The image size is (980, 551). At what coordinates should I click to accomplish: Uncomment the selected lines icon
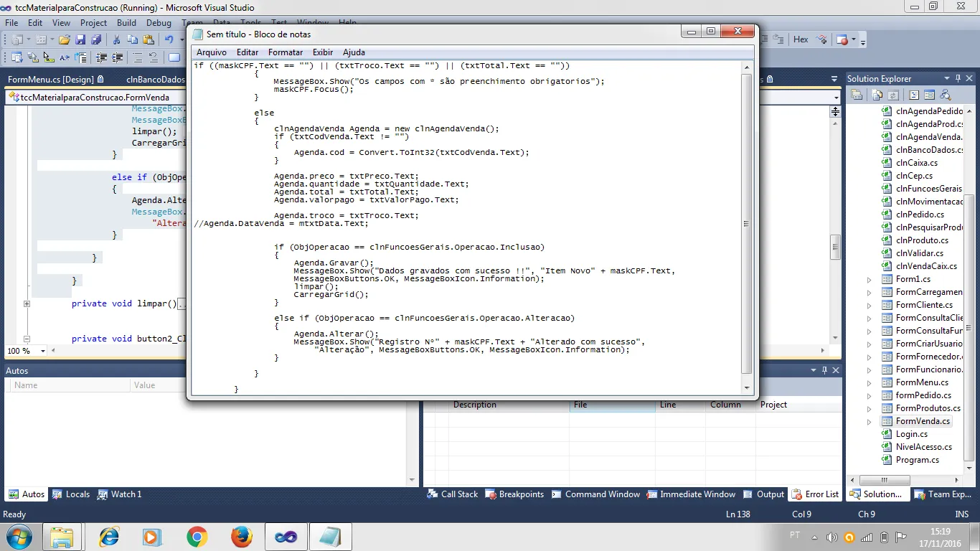click(x=154, y=57)
